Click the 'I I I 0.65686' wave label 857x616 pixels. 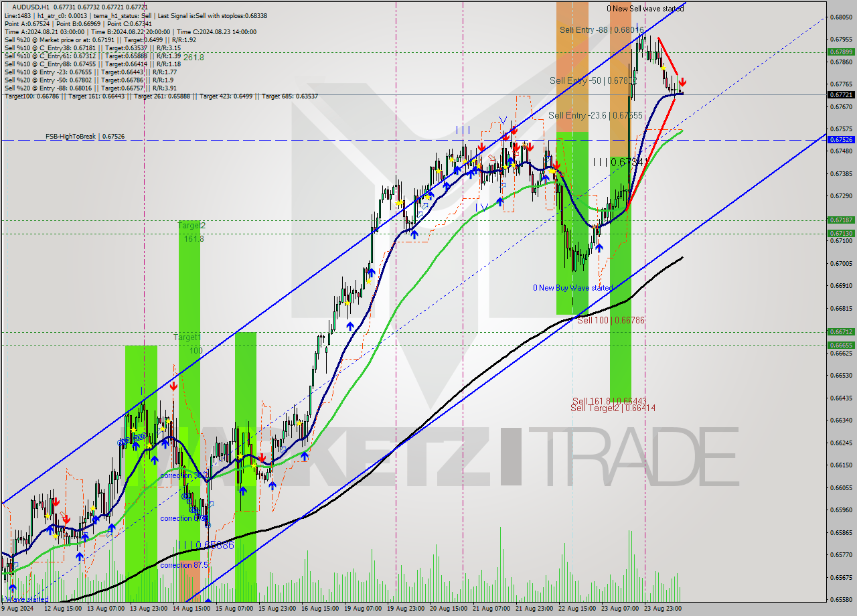[x=205, y=546]
